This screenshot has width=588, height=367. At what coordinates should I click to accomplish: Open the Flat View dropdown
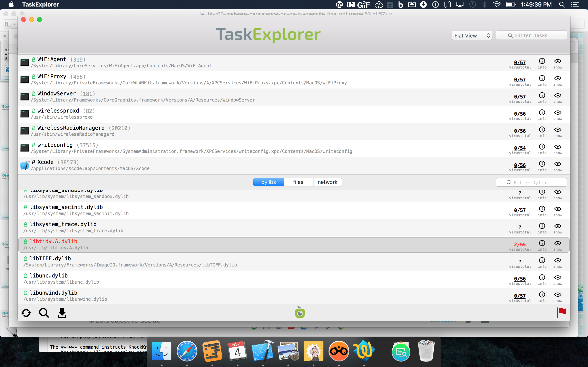[472, 35]
